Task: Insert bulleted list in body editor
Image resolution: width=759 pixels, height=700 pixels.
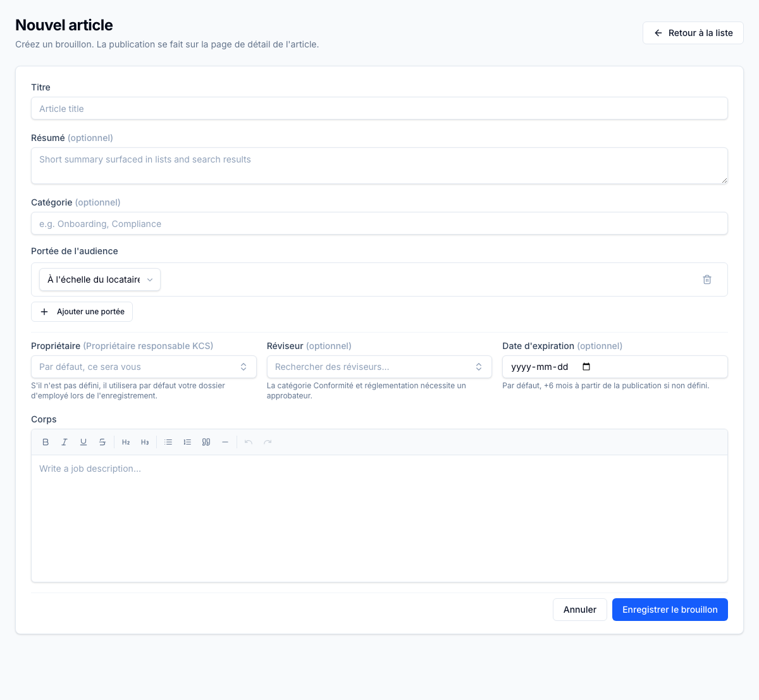Action: (x=168, y=442)
